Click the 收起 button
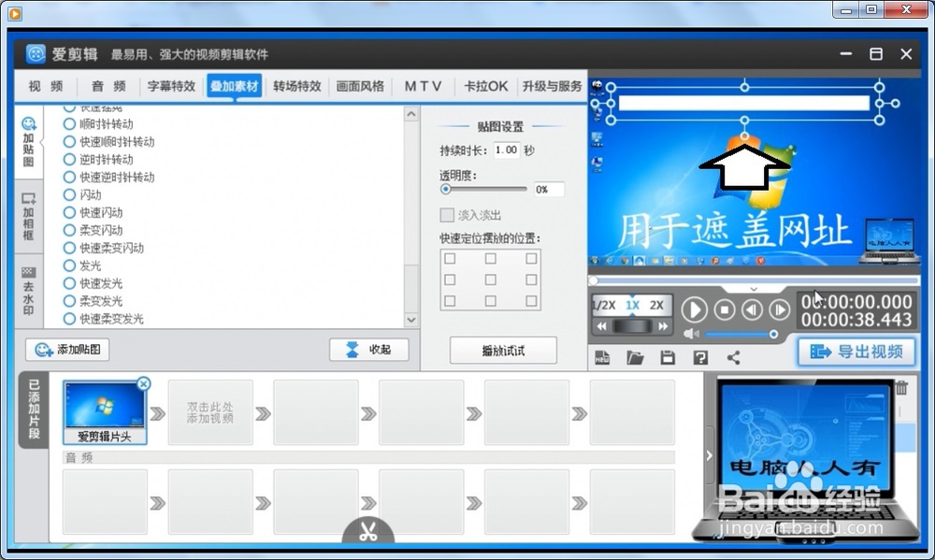 tap(369, 350)
